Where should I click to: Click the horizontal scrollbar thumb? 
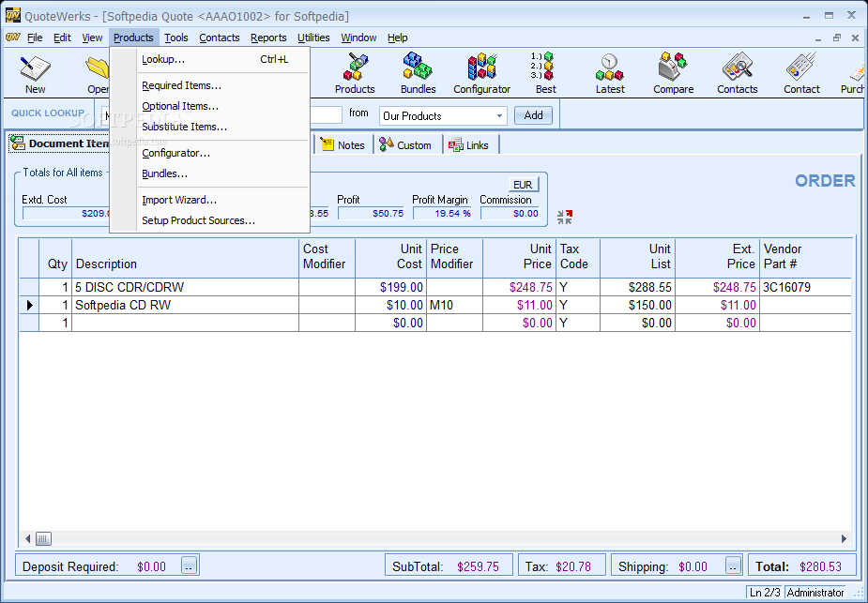click(x=44, y=538)
